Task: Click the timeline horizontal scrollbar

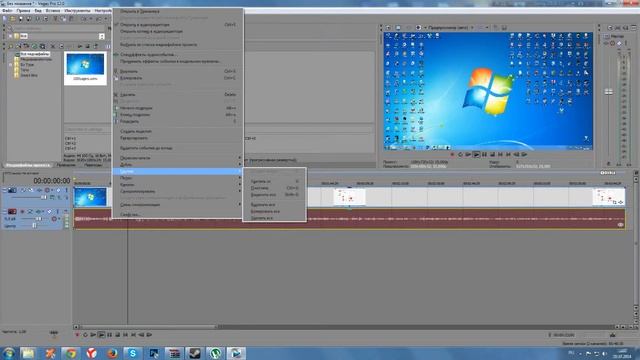Action: click(x=148, y=327)
